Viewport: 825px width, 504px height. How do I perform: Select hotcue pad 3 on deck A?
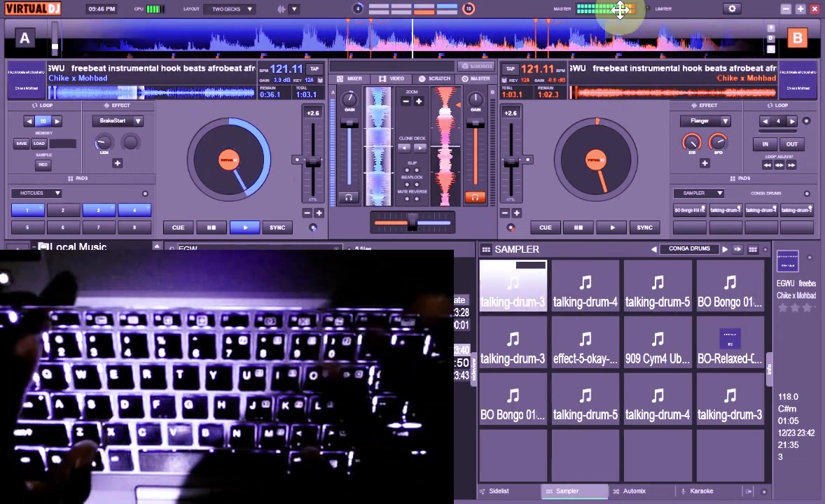[98, 210]
